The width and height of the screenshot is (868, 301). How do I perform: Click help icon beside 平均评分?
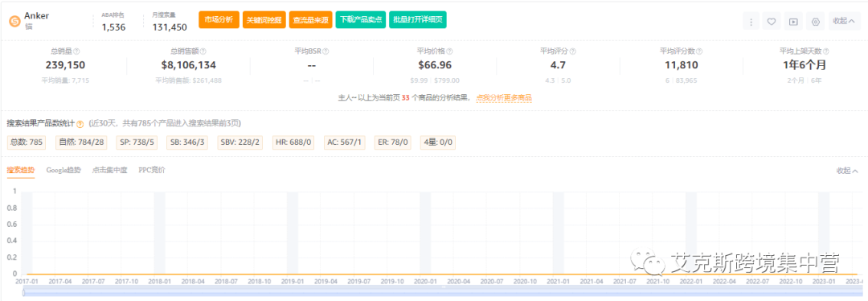[x=573, y=51]
